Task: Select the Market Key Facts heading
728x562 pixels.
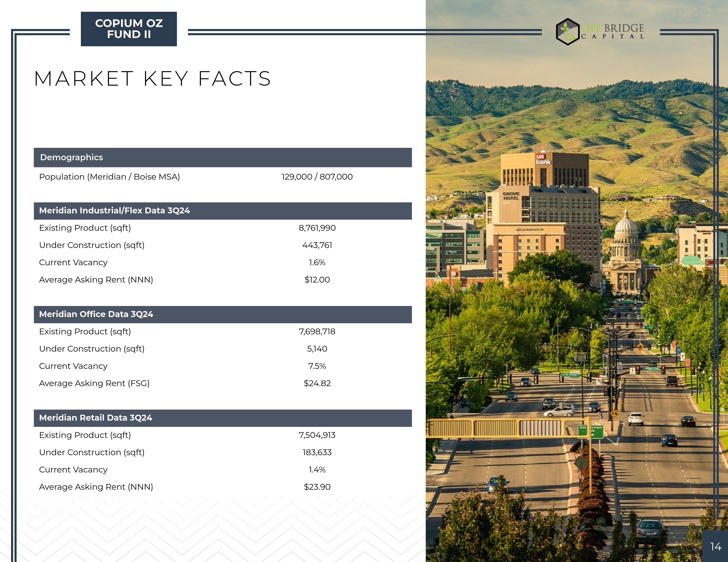Action: (x=152, y=79)
